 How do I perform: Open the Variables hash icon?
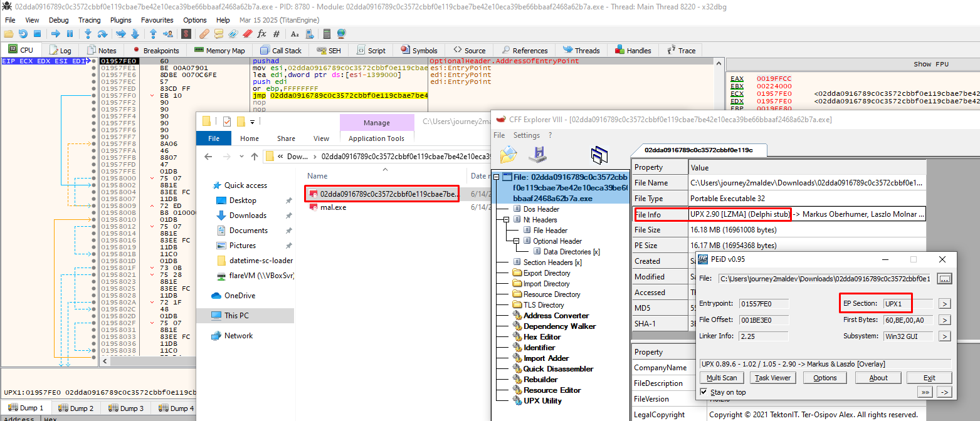point(276,34)
